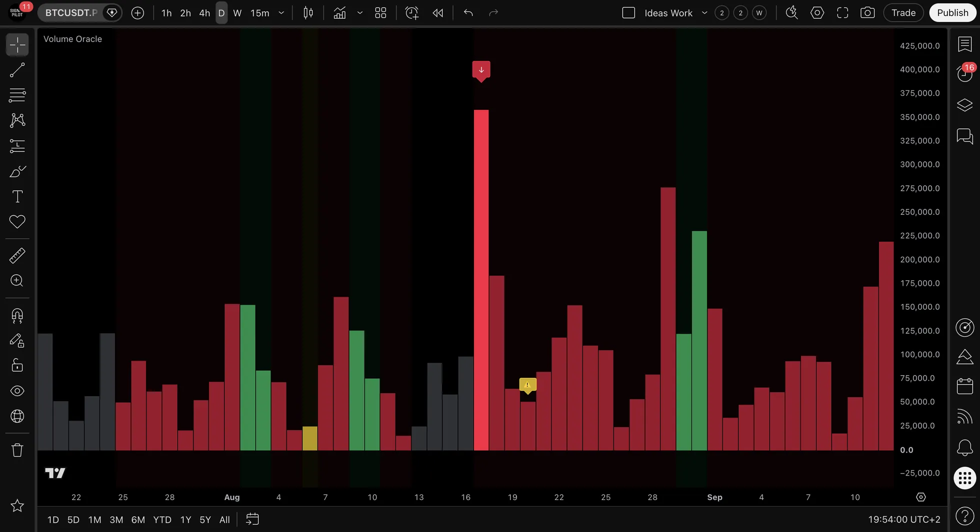Open the Indicators menu
Viewport: 980px width, 532px height.
tap(339, 13)
